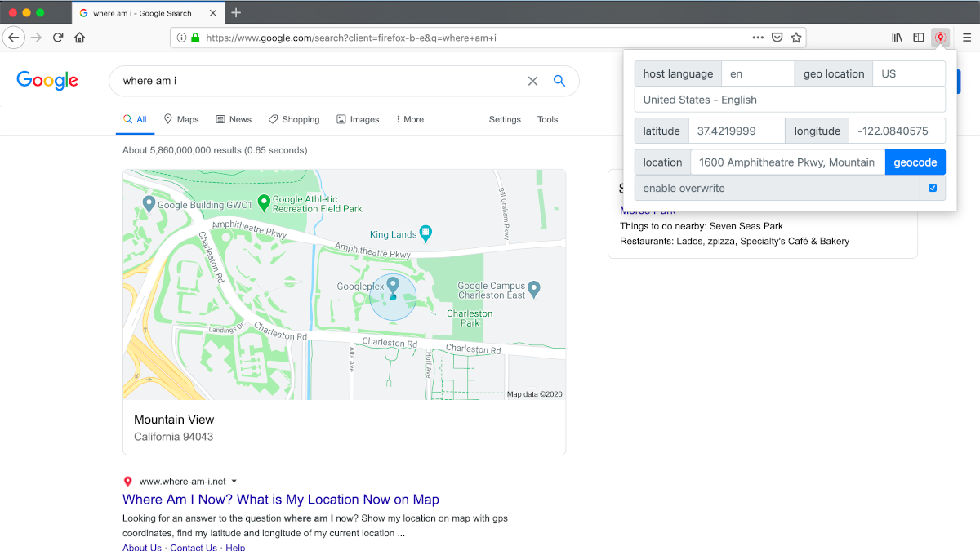
Task: Click the results count text
Action: click(215, 150)
